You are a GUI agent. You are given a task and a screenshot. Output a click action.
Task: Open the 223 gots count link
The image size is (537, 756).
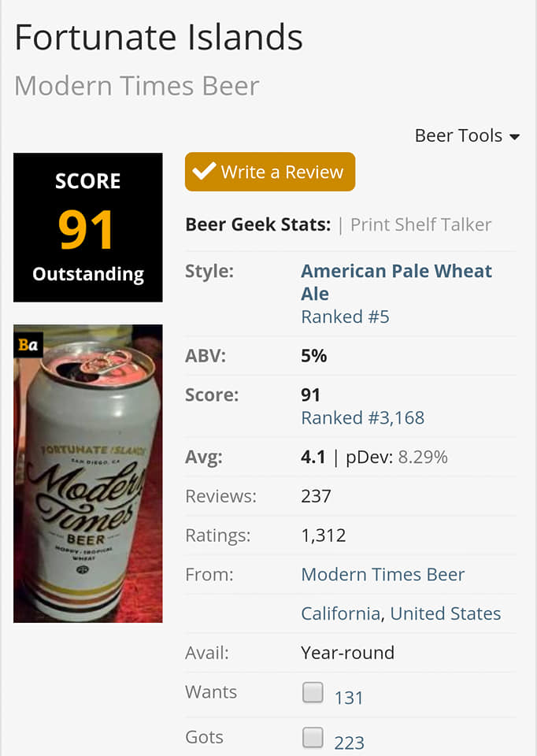coord(349,743)
